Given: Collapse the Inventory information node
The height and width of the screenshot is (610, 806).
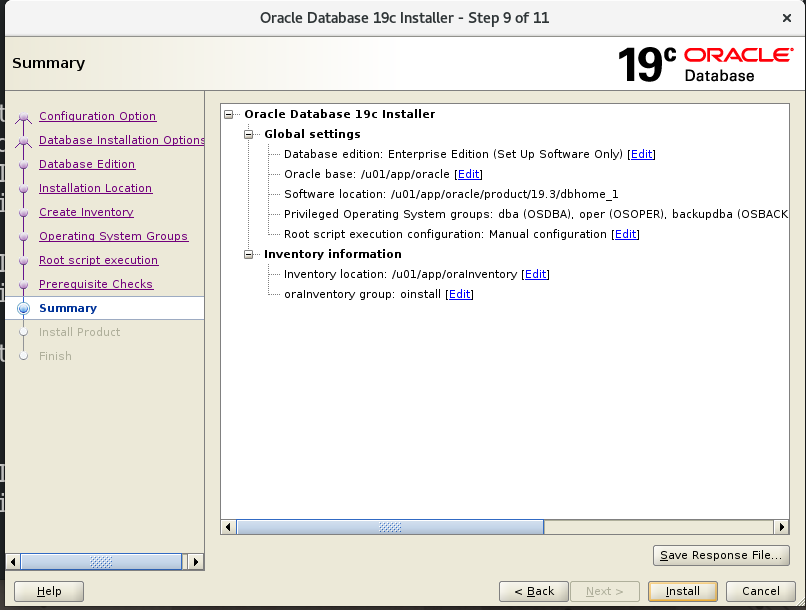Looking at the screenshot, I should (x=249, y=254).
